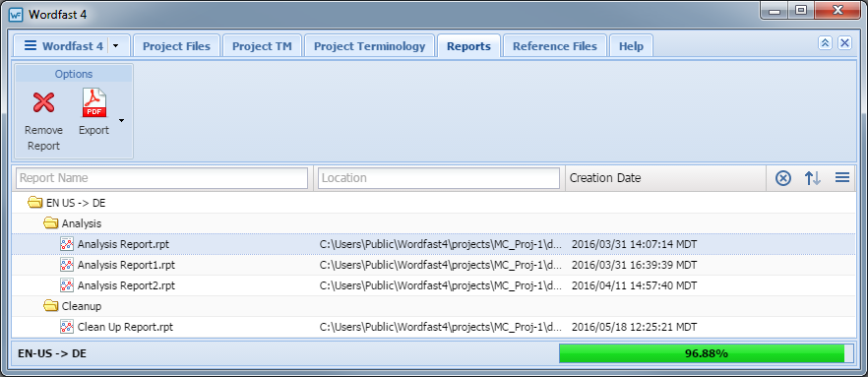Click the Analysis Report2.rpt file icon
Viewport: 868px width, 377px height.
point(67,285)
